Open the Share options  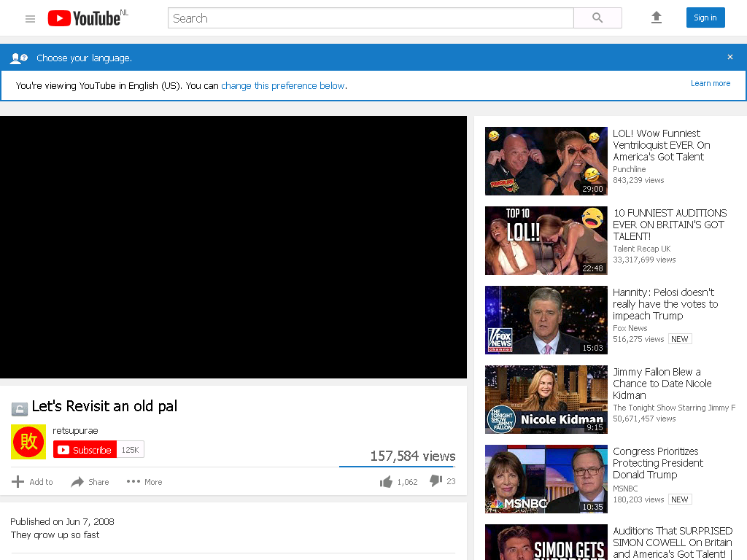point(90,482)
